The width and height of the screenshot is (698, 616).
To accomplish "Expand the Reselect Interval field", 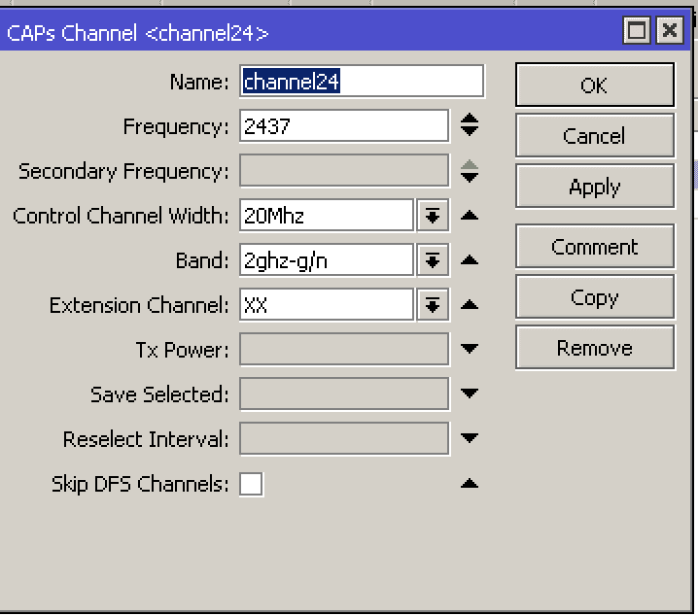I will 470,438.
